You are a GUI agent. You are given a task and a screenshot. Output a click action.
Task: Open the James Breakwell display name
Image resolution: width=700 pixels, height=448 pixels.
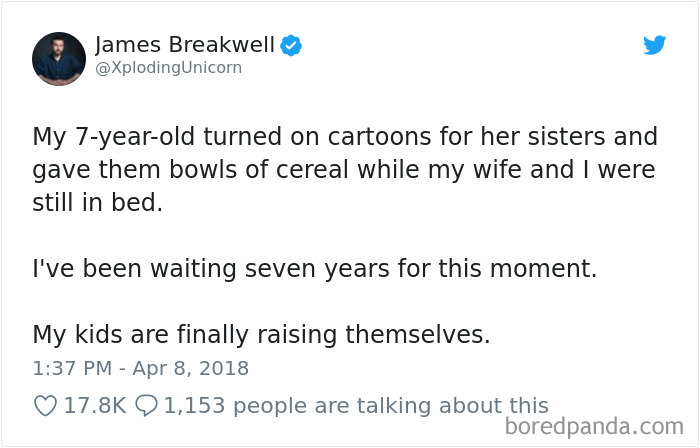coord(184,45)
